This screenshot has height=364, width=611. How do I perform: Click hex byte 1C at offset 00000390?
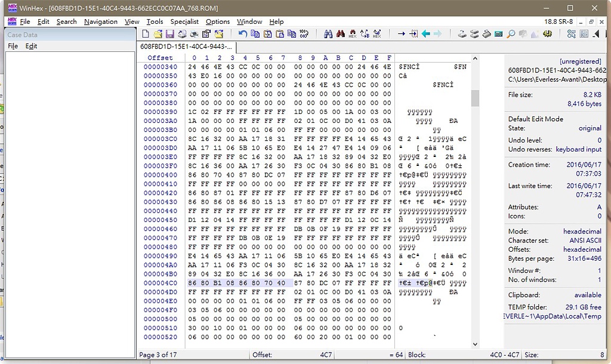tap(192, 112)
